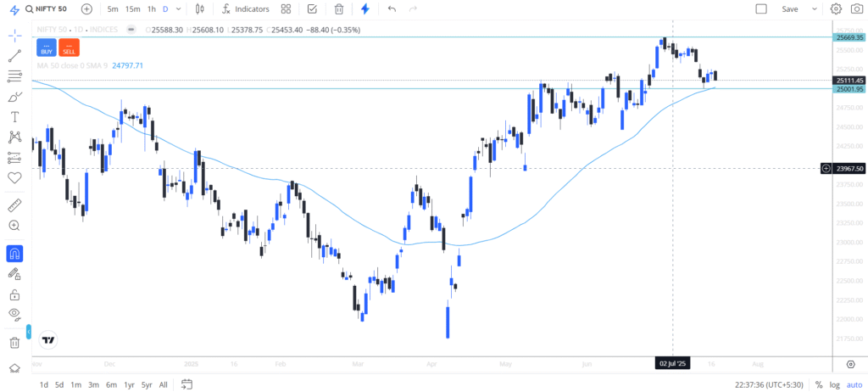Collapse the chart legend toggle

coord(131,30)
